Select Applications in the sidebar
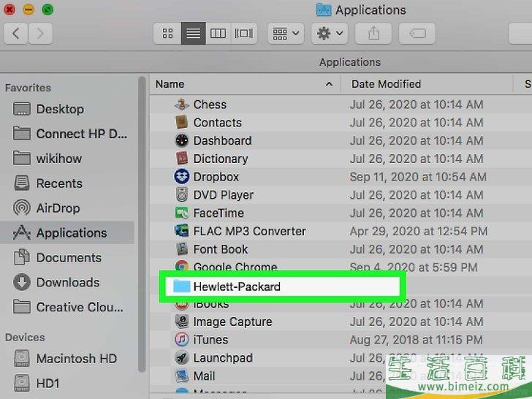The image size is (532, 399). tap(67, 232)
